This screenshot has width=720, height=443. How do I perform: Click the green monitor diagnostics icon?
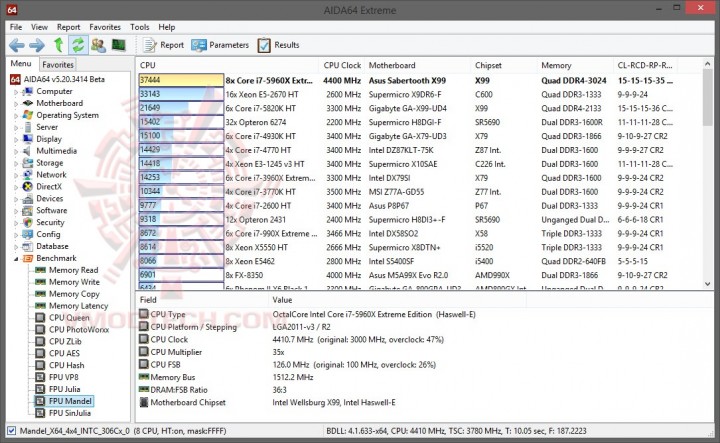[118, 45]
